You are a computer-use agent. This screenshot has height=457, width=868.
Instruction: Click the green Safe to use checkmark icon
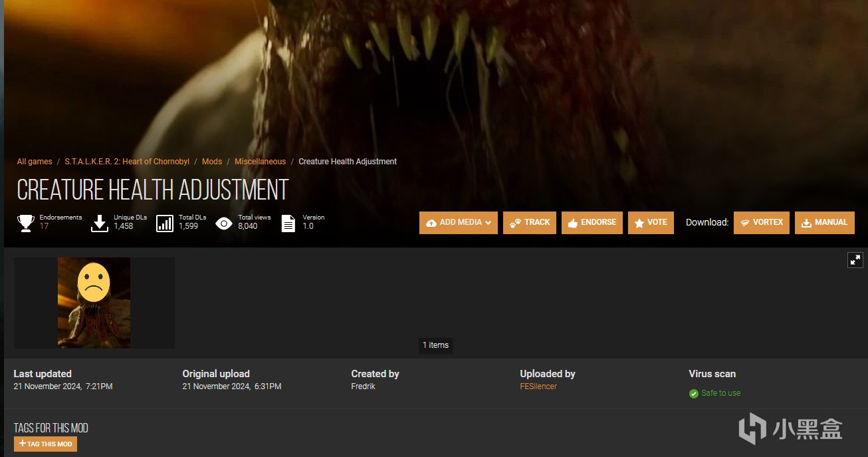pyautogui.click(x=694, y=394)
